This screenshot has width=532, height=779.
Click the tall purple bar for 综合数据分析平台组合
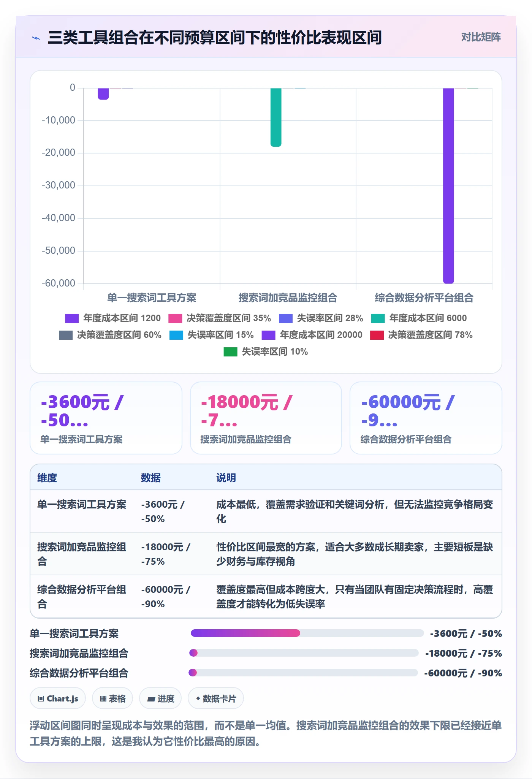pos(448,186)
